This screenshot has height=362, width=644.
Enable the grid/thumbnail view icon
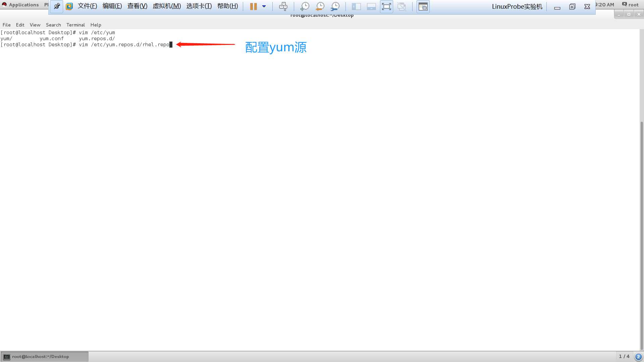click(422, 6)
